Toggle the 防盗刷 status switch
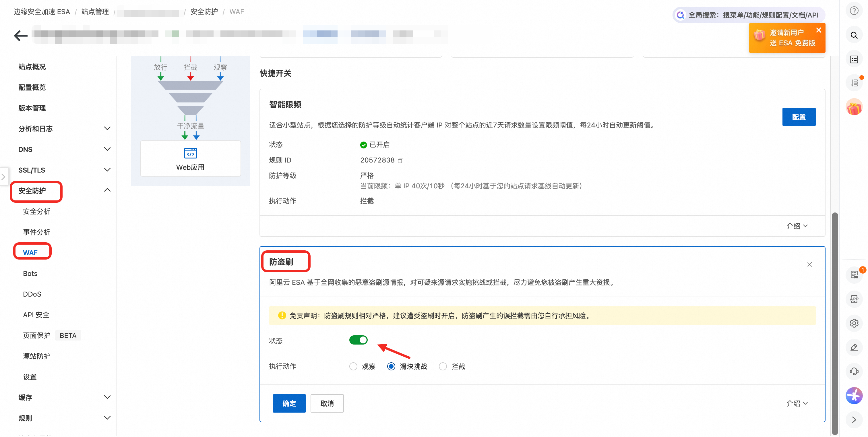This screenshot has height=437, width=868. pyautogui.click(x=358, y=340)
